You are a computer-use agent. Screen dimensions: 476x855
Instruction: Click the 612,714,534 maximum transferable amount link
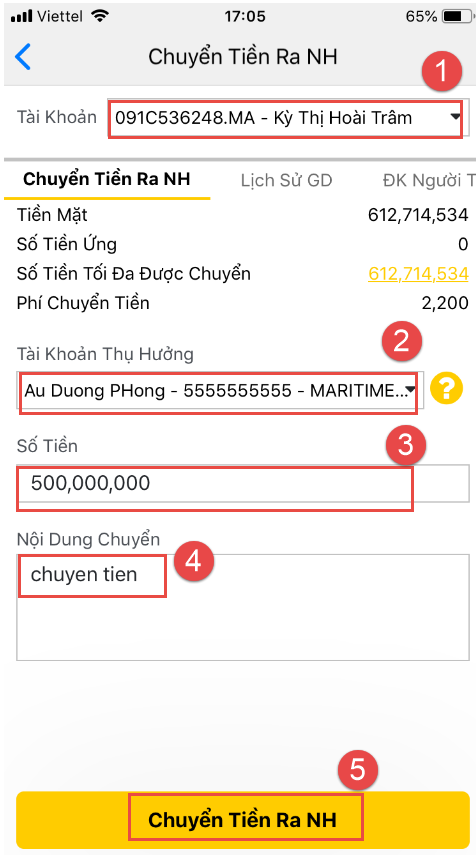(418, 273)
